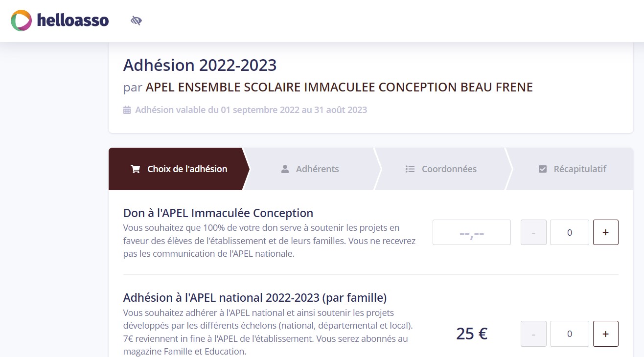Increase quantity of Adhésion APEL national
The width and height of the screenshot is (644, 357).
tap(605, 334)
